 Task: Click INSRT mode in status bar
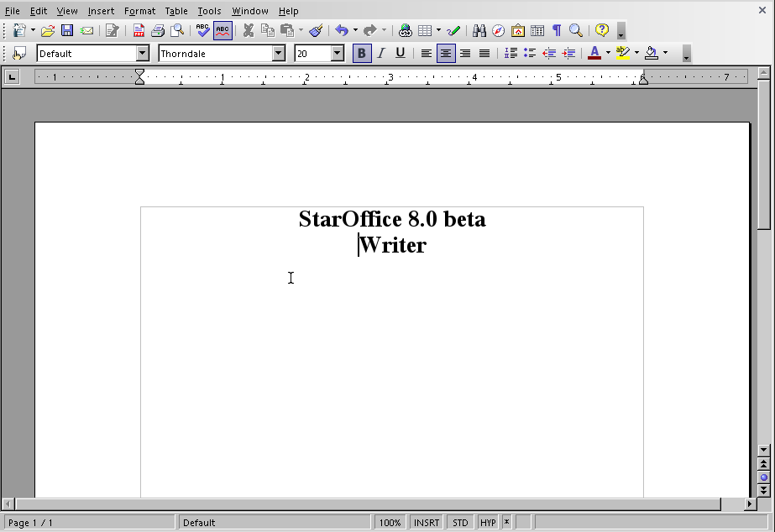(426, 523)
